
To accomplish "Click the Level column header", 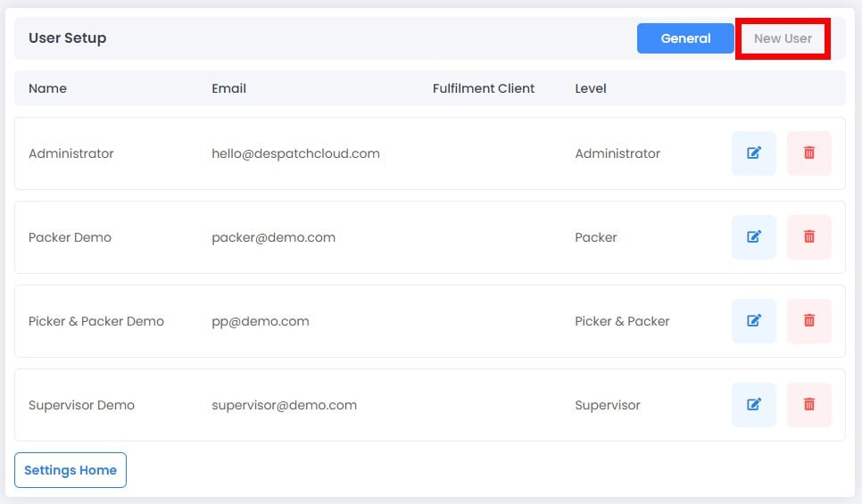I will coord(591,88).
